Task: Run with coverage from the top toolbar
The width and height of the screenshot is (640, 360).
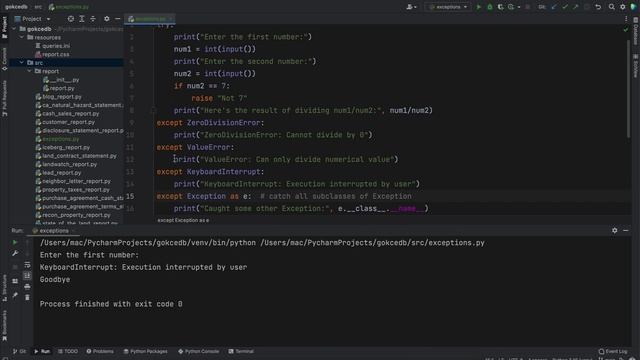Action: click(x=500, y=7)
